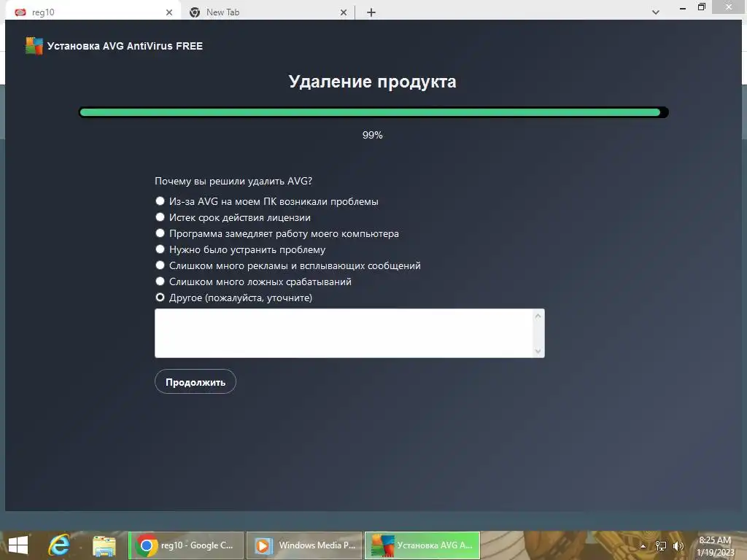Activate Установка AVG taskbar item
This screenshot has height=560, width=747.
pyautogui.click(x=422, y=545)
